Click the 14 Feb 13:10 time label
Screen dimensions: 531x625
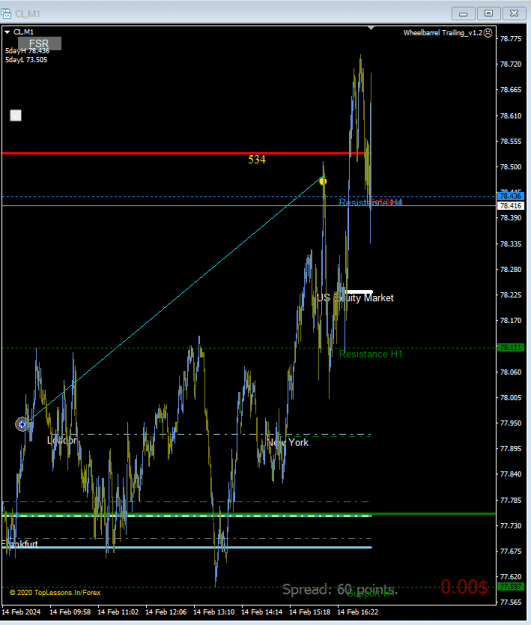click(x=214, y=612)
